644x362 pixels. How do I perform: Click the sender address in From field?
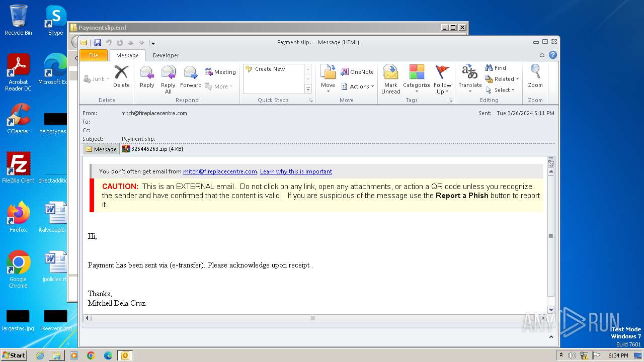(154, 113)
